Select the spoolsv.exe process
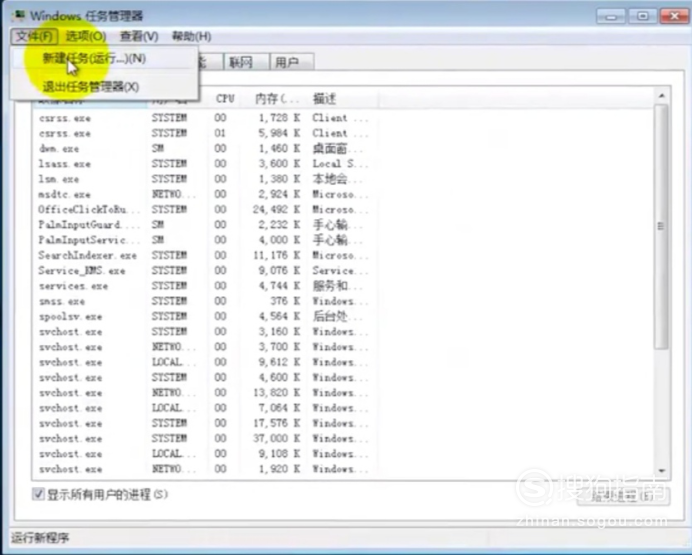 point(203,316)
